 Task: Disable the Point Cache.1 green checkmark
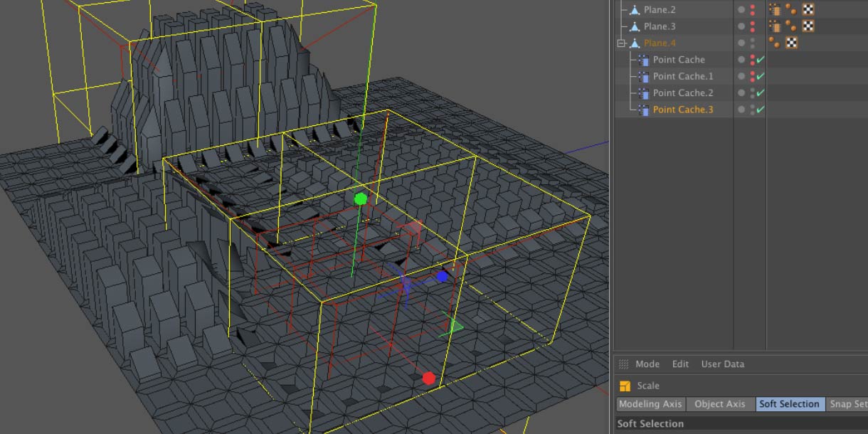760,76
